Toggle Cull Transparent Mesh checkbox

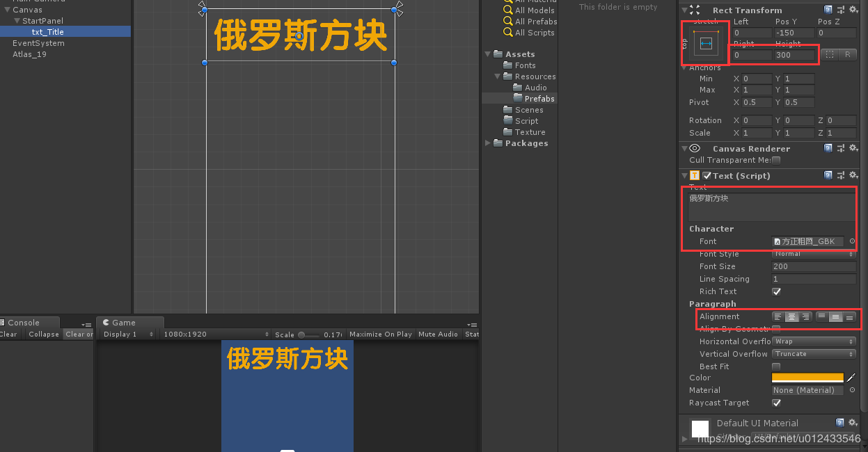coord(776,160)
